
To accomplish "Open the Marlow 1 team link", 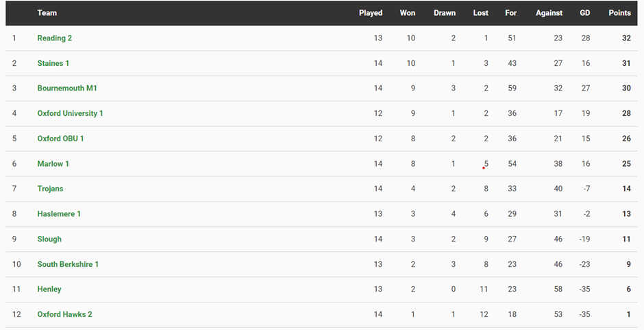I will pyautogui.click(x=53, y=164).
